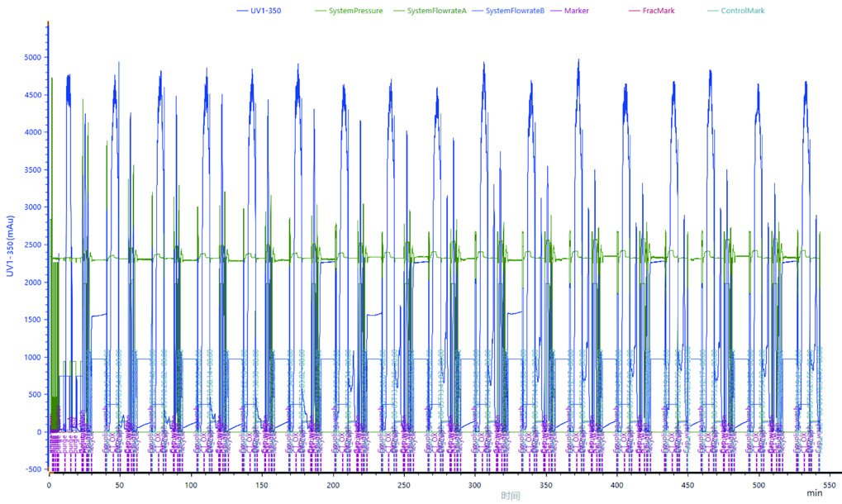Toggle the UV1-350 legend entry
The height and width of the screenshot is (504, 842).
259,11
